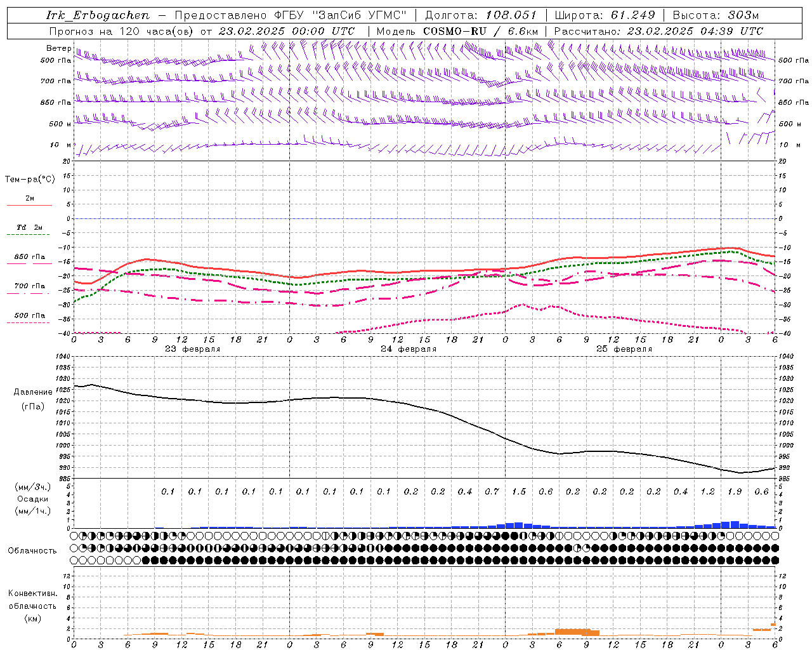Viewport: 812px width, 650px height.
Task: Click the '24 февраля' date label
Action: 409,349
